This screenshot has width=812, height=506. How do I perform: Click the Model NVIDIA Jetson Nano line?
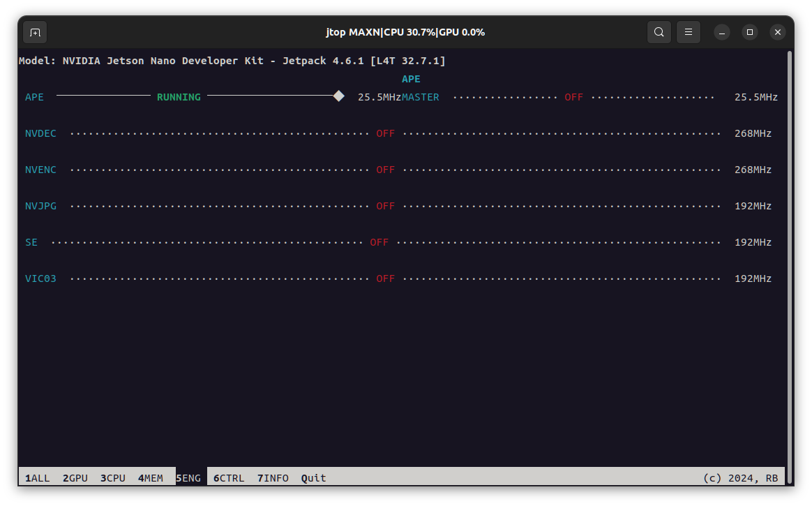pyautogui.click(x=232, y=61)
